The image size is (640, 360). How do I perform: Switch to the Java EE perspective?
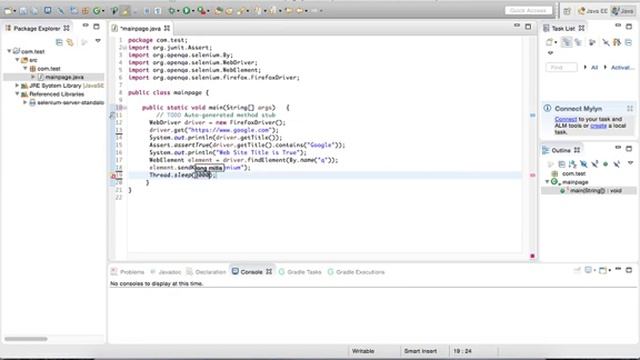(x=593, y=11)
